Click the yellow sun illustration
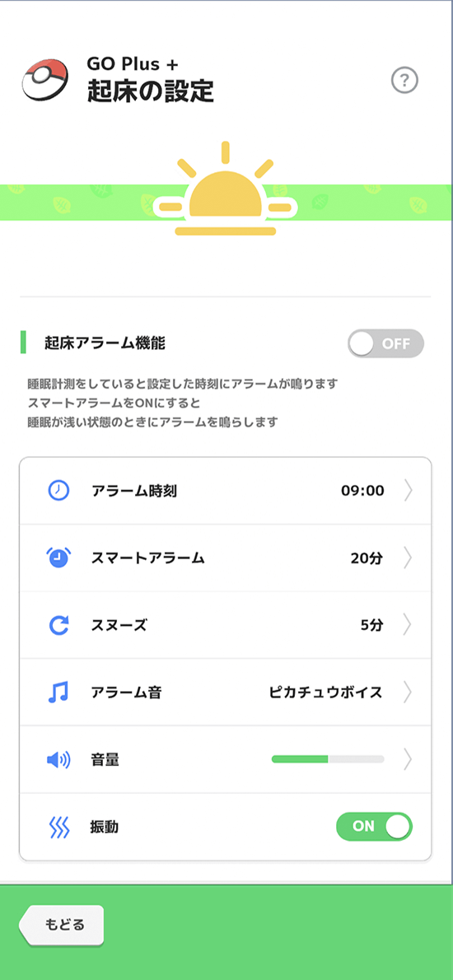Viewport: 453px width, 980px height. pos(226,189)
